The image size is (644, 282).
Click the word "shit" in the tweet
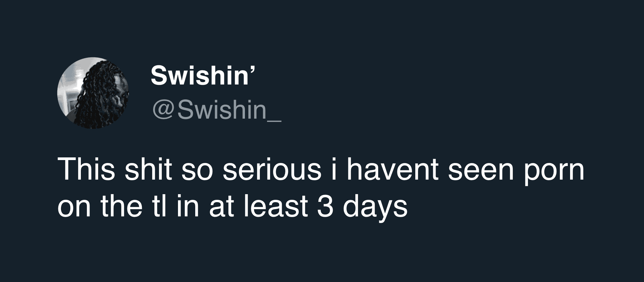tap(148, 169)
